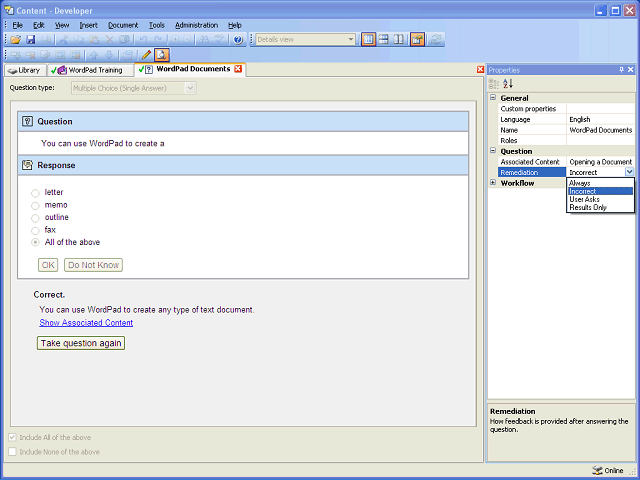The width and height of the screenshot is (640, 480).
Task: Click the pin icon on Properties panel header
Action: (x=622, y=70)
